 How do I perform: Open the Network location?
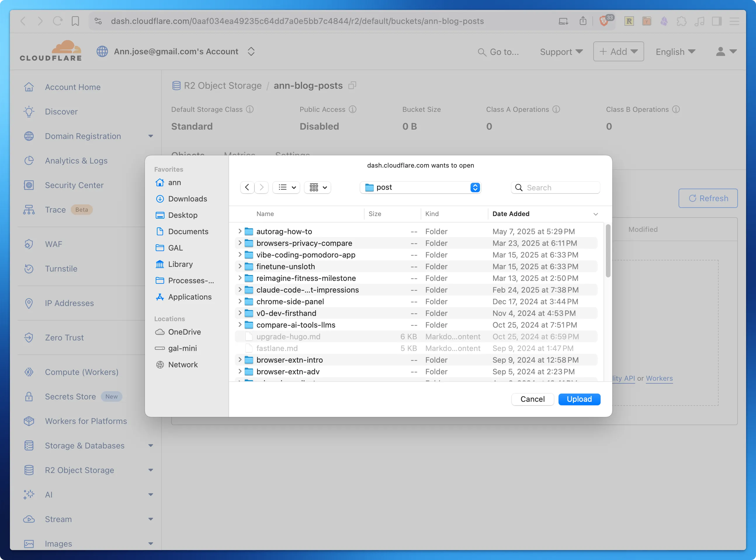(183, 364)
